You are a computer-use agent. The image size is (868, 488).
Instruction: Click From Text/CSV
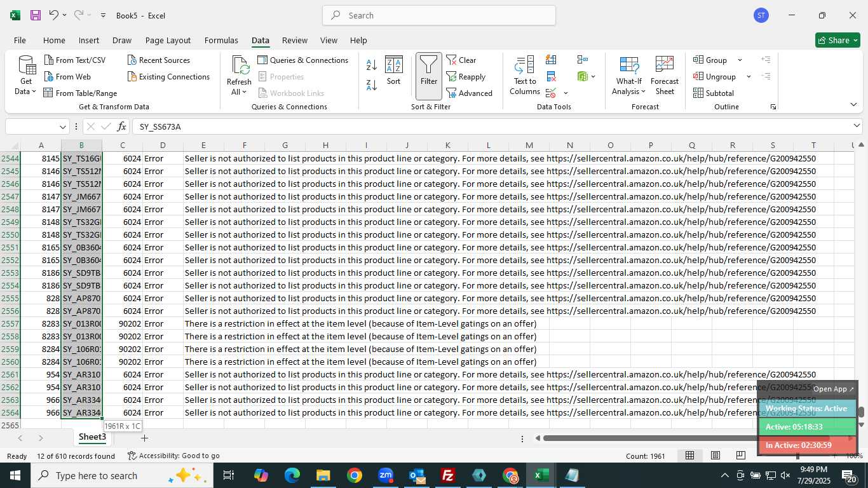coord(74,60)
